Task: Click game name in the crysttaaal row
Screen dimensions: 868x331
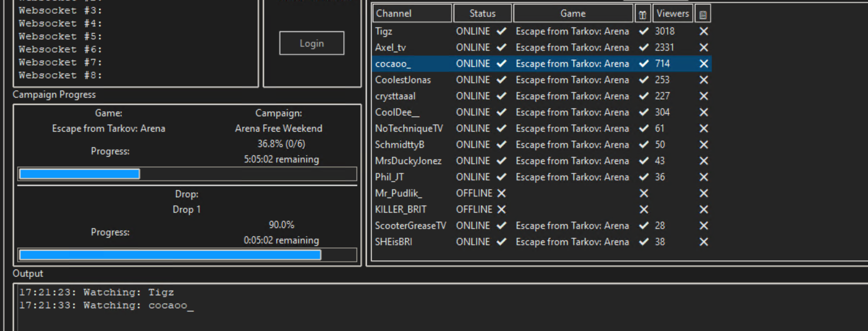Action: [x=572, y=96]
